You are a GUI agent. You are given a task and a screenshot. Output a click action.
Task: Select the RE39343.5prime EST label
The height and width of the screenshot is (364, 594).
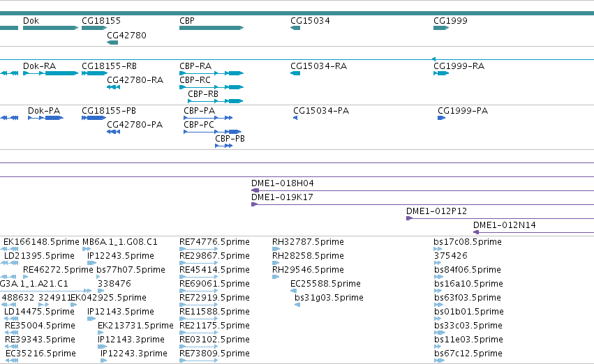coord(40,340)
